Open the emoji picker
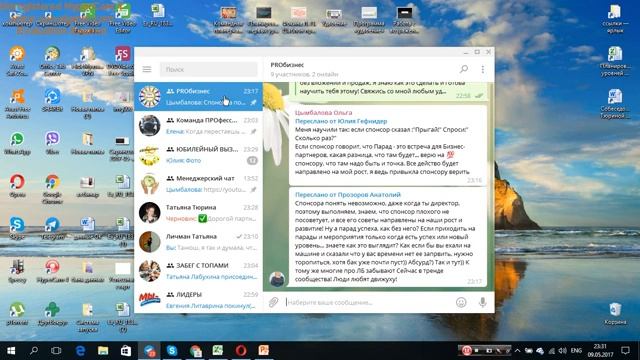The image size is (640, 360). (x=461, y=302)
